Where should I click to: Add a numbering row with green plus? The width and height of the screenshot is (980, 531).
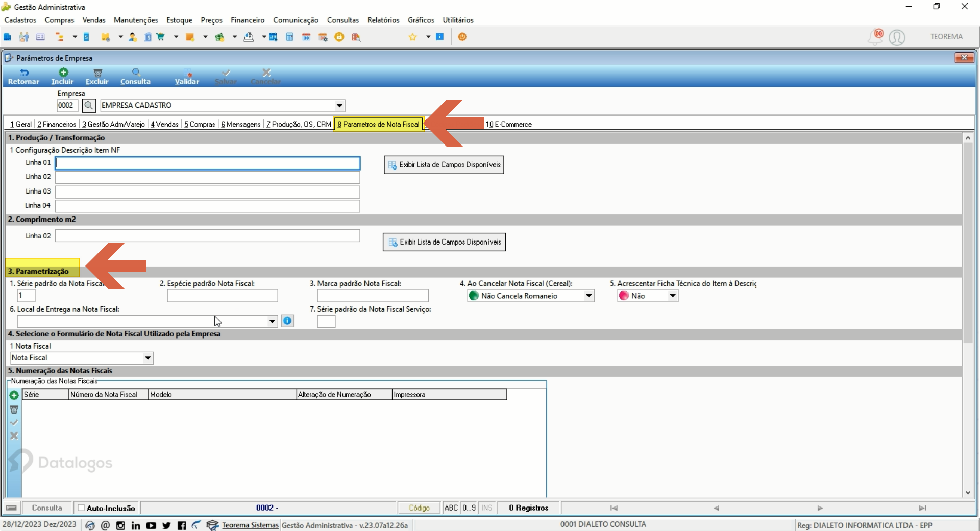click(14, 395)
